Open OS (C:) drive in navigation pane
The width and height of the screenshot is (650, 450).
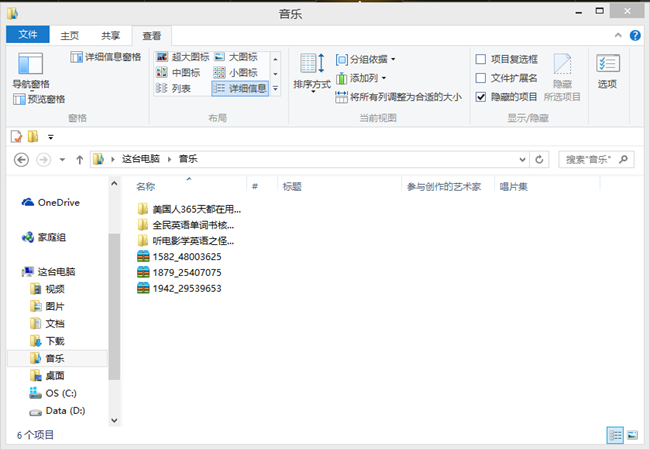pyautogui.click(x=53, y=393)
